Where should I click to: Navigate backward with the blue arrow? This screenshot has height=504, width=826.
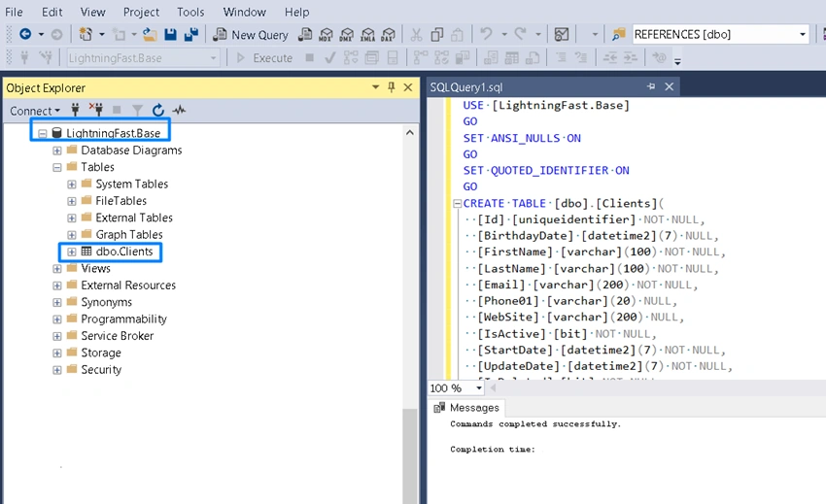(24, 34)
